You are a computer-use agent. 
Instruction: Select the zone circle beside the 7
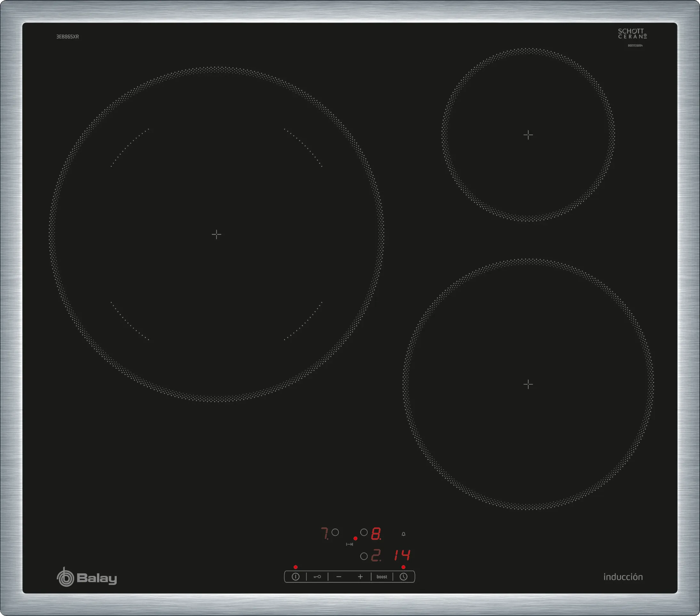coord(335,532)
